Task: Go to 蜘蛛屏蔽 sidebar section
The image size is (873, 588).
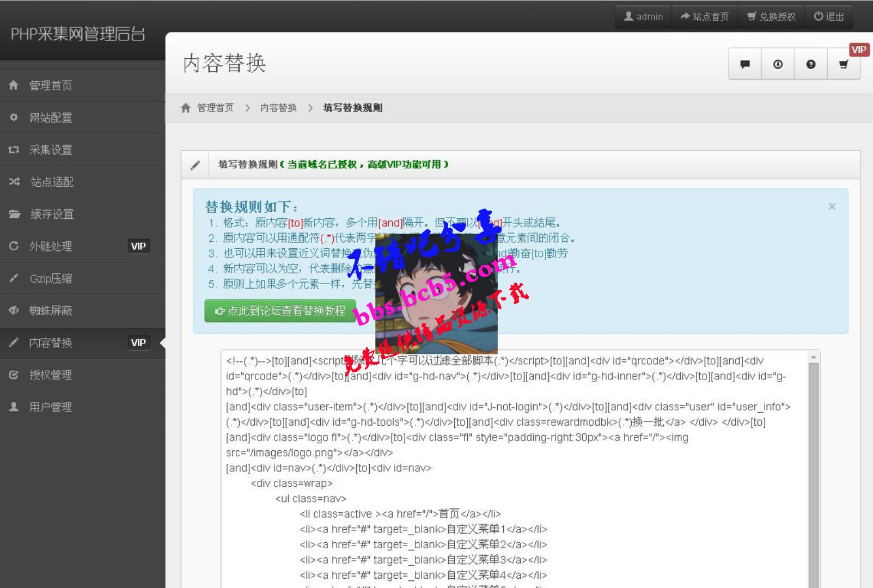Action: (x=51, y=310)
